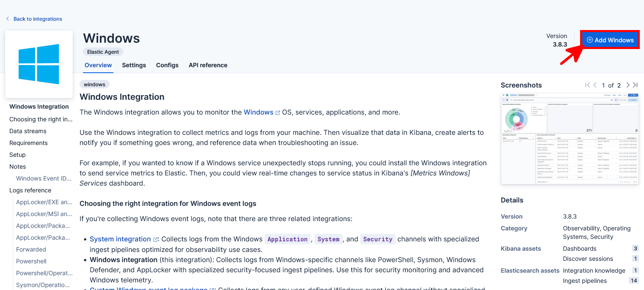Open AppLocker/MSI an... sidebar entry

point(44,214)
